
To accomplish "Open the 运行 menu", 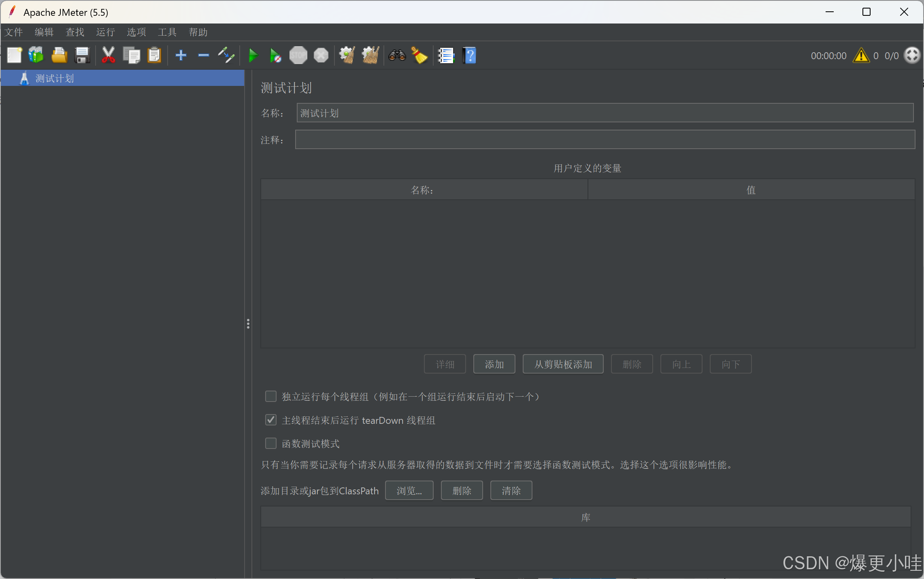I will (105, 32).
